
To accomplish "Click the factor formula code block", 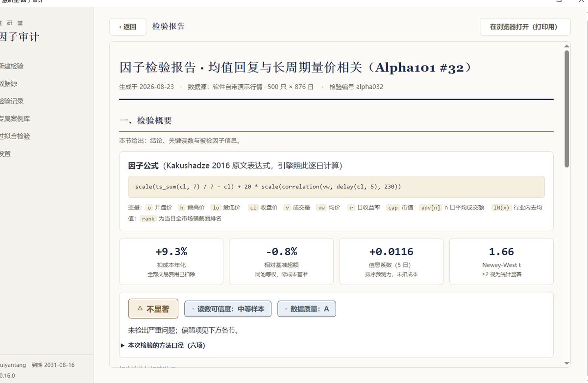I will [336, 187].
